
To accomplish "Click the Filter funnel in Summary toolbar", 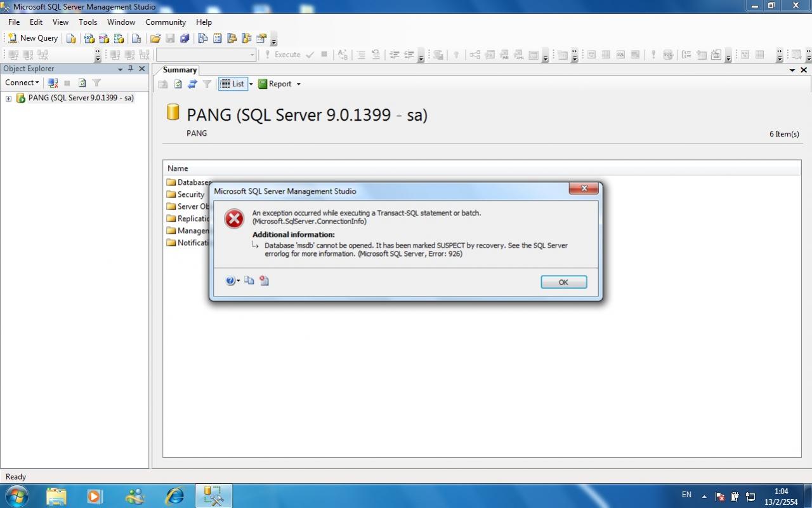I will 207,84.
